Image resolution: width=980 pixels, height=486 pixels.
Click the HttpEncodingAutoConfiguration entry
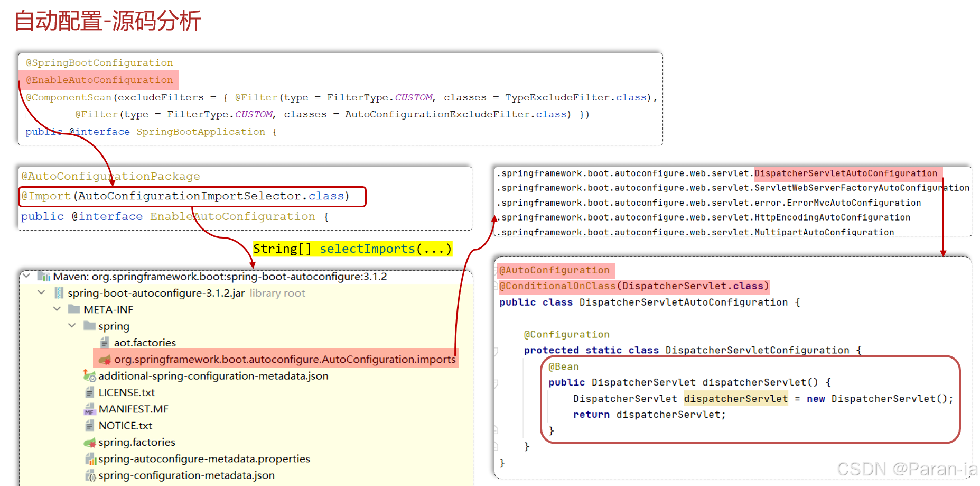click(x=833, y=217)
